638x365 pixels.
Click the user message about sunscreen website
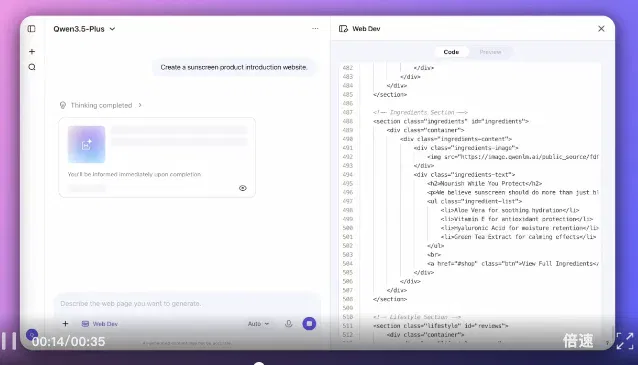[x=234, y=67]
